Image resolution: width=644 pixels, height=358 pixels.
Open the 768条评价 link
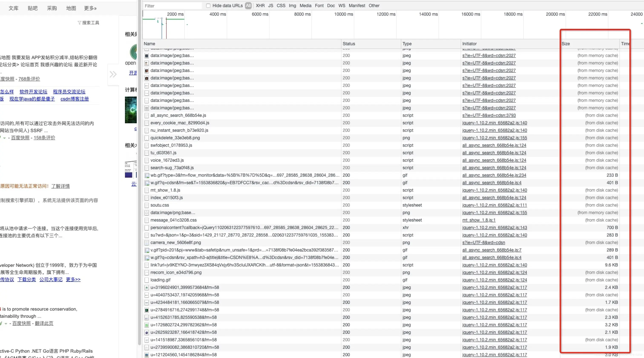[29, 79]
